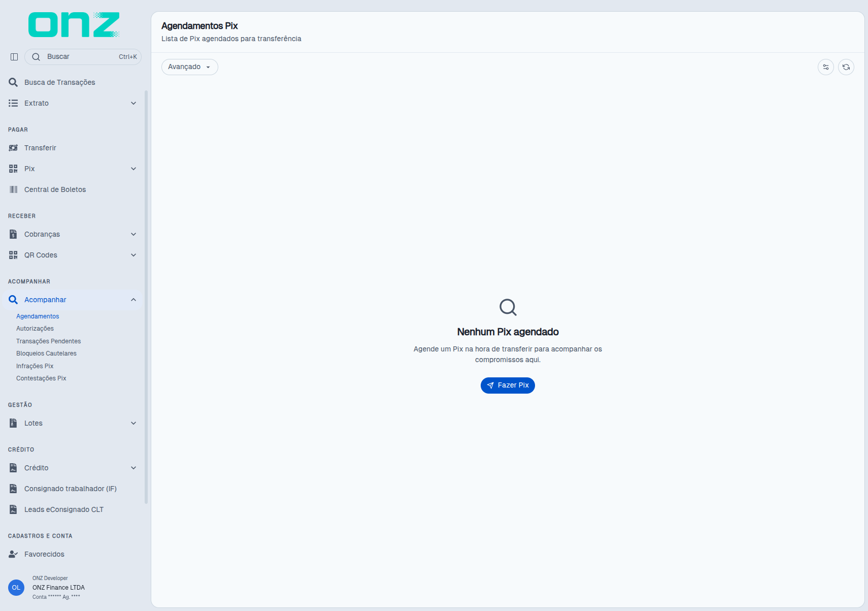Click the ONZ logo
The image size is (868, 611).
[x=74, y=25]
